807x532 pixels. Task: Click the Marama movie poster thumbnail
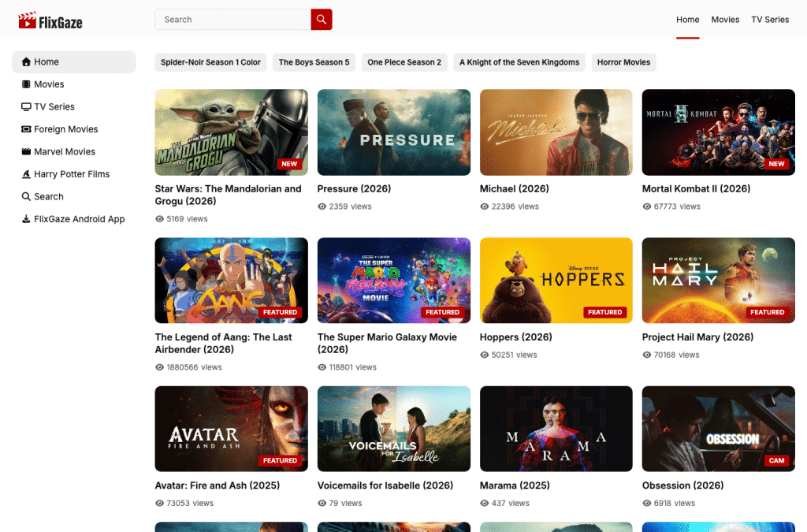[x=556, y=429]
